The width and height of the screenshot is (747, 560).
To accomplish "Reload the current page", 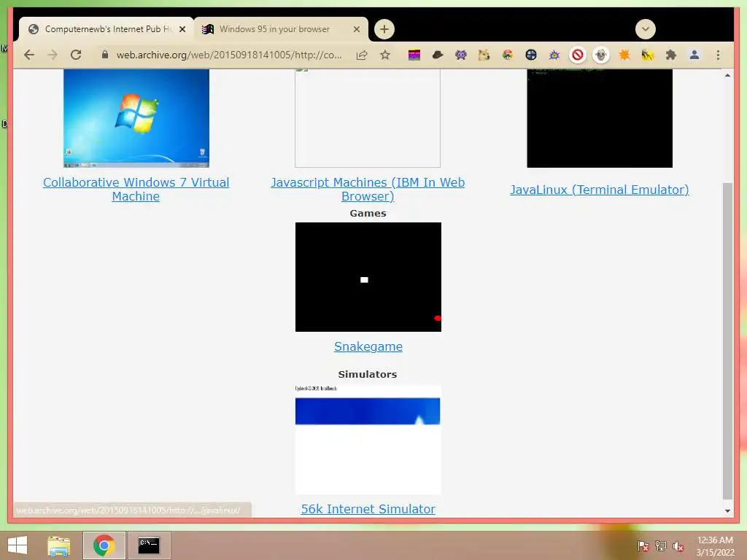I will [76, 55].
